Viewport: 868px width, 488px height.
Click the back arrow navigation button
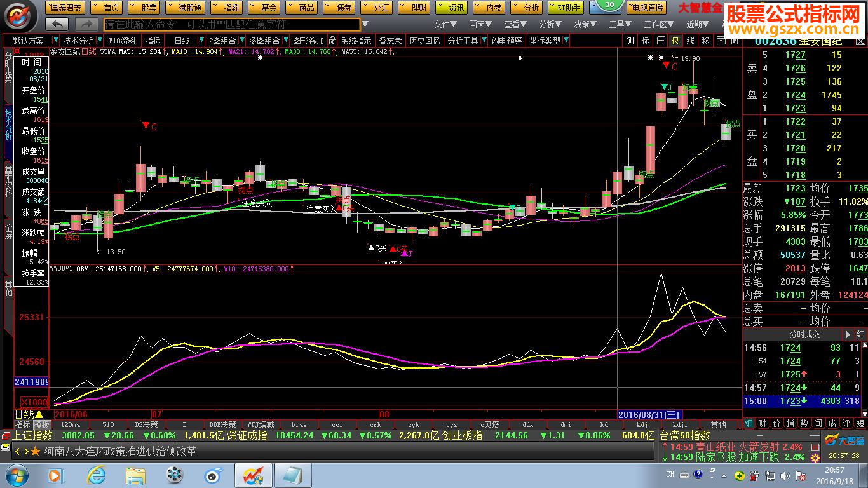57,24
